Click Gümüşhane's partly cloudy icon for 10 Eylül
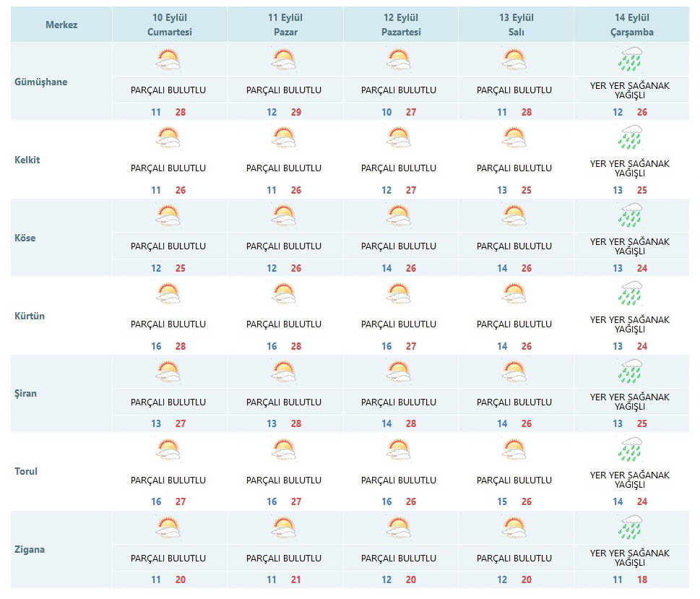The width and height of the screenshot is (700, 599). [168, 59]
